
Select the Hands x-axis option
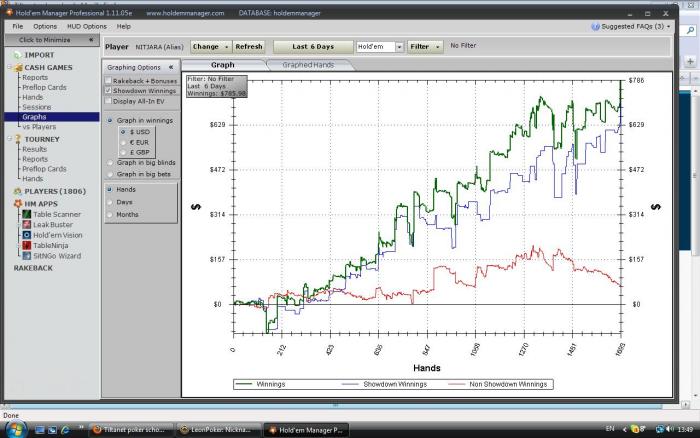(109, 189)
